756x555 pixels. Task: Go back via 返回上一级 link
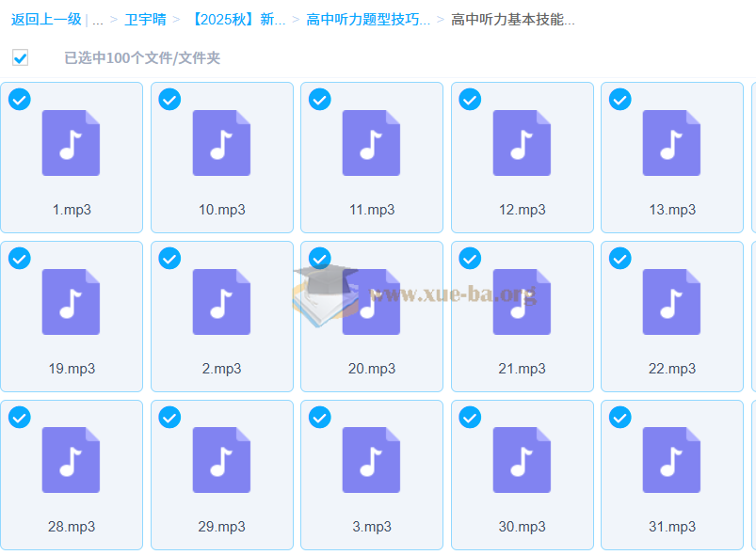pos(46,20)
